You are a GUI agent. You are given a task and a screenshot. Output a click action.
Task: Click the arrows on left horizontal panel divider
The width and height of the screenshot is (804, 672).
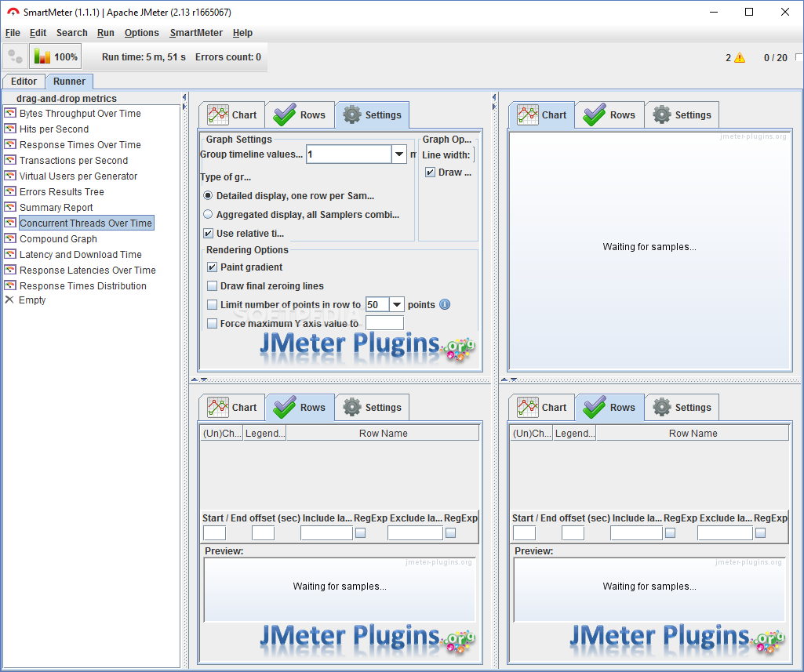pos(199,380)
